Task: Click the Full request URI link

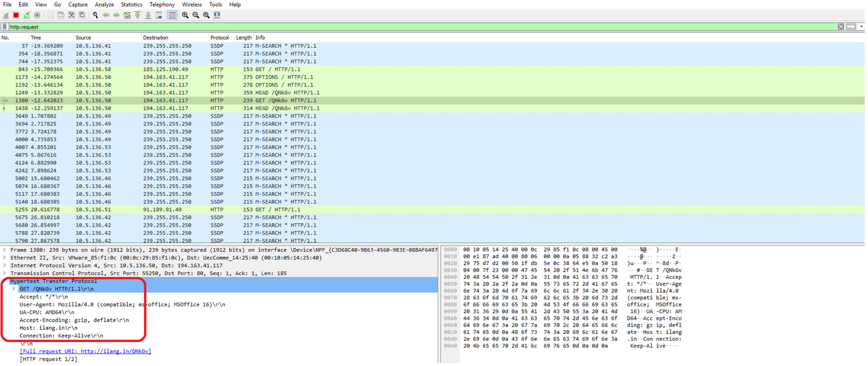Action: (85, 352)
